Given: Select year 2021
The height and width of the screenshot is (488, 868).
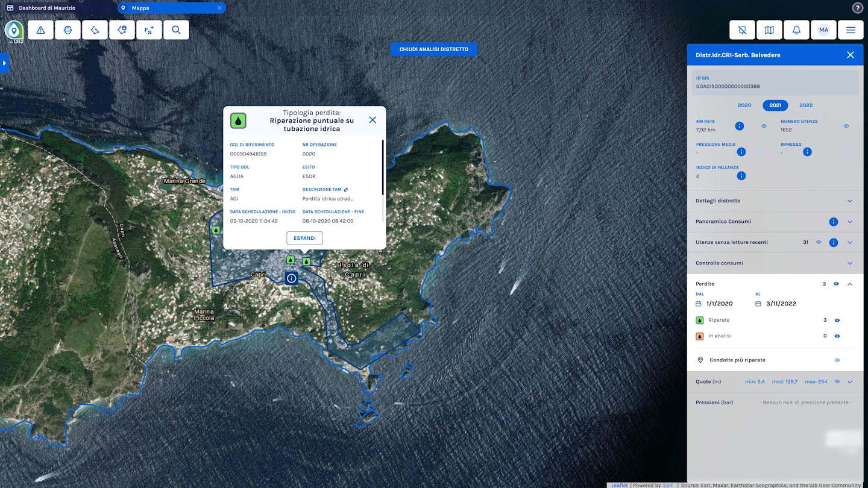Looking at the screenshot, I should click(775, 105).
